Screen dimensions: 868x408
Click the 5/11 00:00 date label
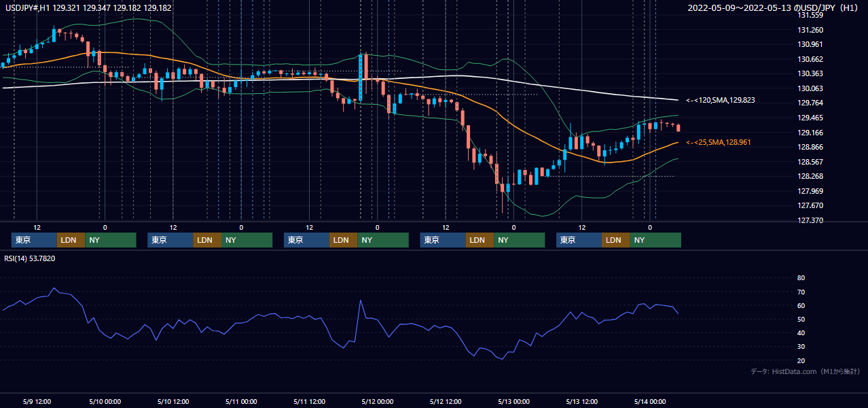coord(241,401)
